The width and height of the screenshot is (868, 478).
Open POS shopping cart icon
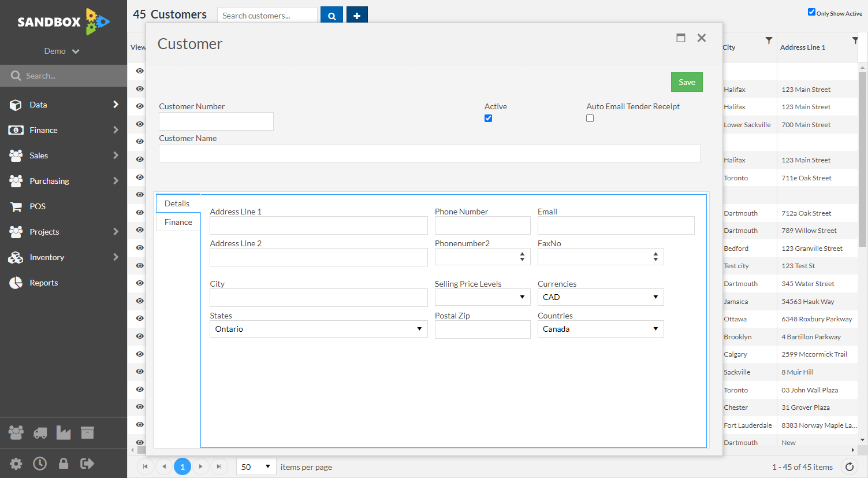point(16,206)
